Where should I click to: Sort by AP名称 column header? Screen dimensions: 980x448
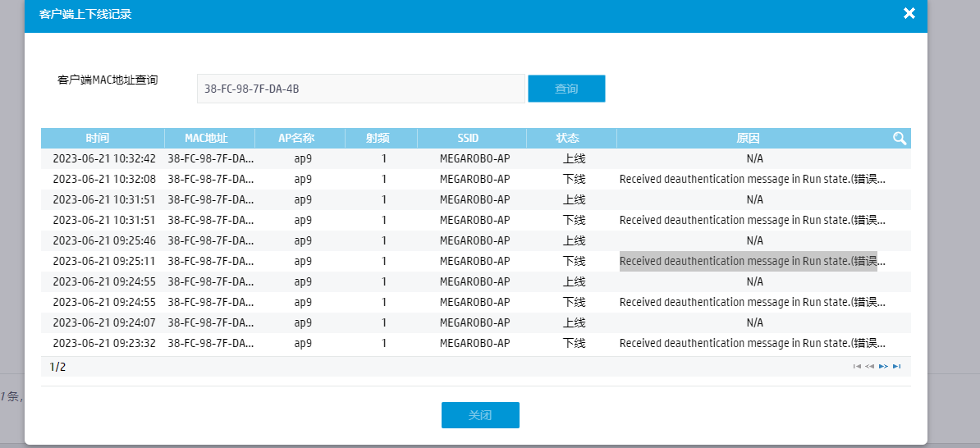point(300,138)
